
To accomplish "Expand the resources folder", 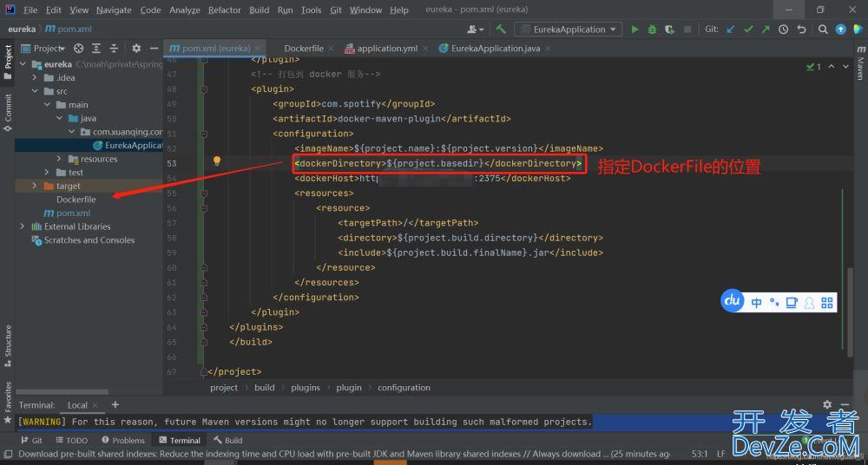I will [x=60, y=159].
